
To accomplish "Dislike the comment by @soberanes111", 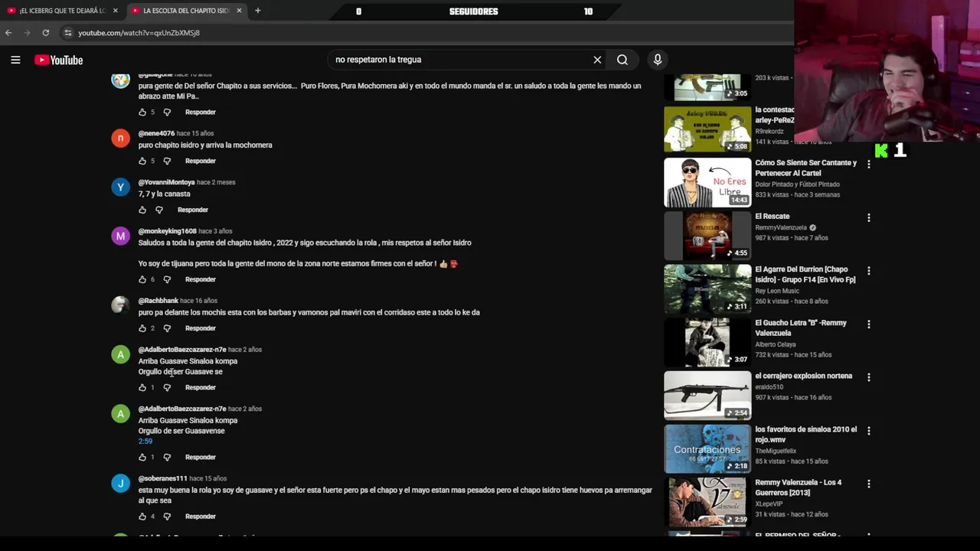I will click(167, 517).
